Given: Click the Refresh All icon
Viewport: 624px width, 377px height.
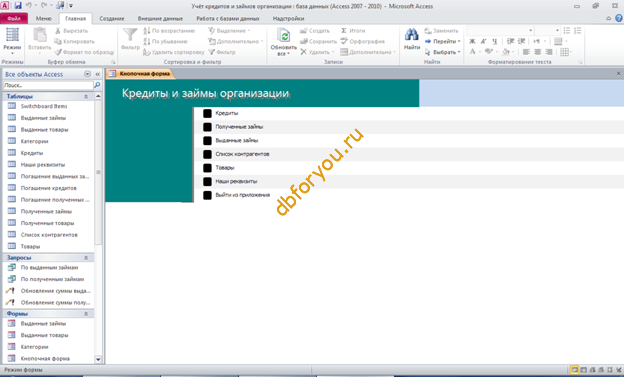Looking at the screenshot, I should (283, 35).
